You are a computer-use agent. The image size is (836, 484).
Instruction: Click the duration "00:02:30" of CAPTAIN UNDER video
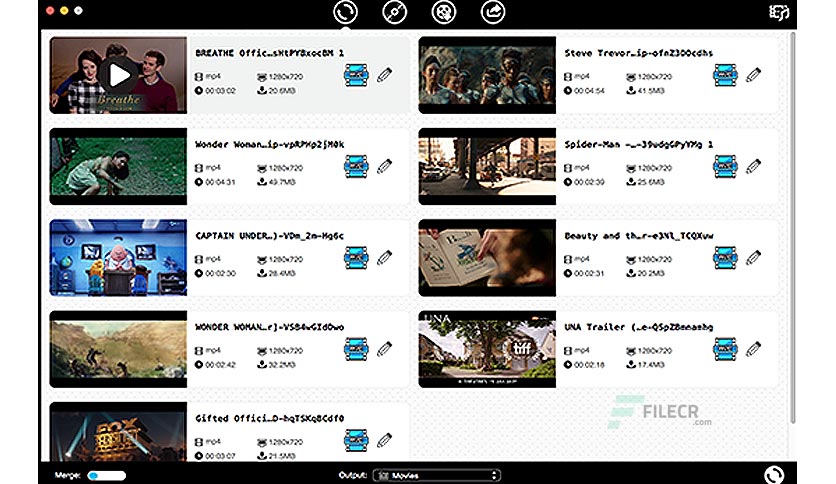[220, 273]
